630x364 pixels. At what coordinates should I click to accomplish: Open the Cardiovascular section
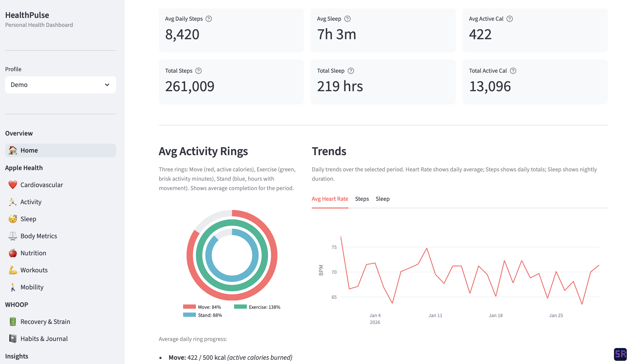pos(41,185)
